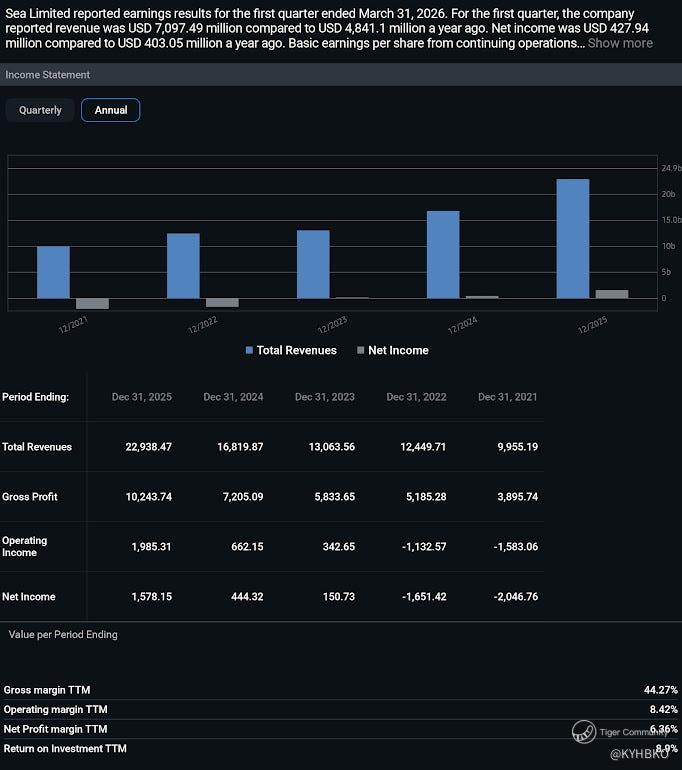Select the 8.42% operating margin value
Screen dimensions: 682x770
[x=664, y=710]
